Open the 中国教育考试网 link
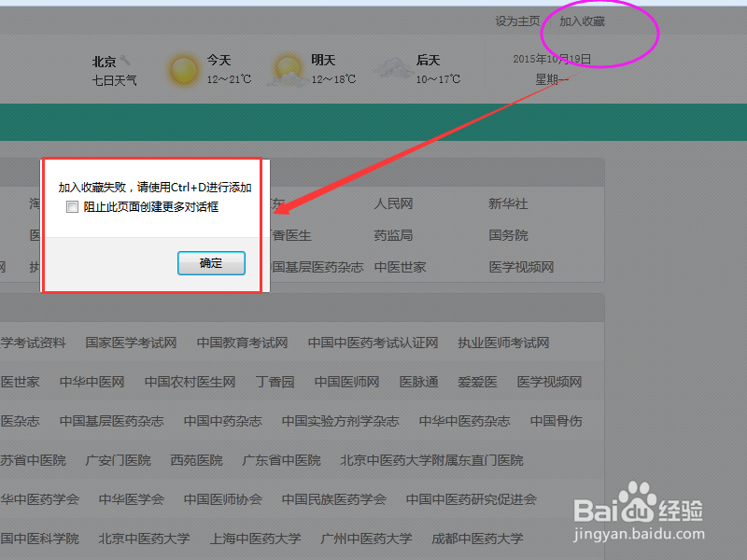 [243, 343]
